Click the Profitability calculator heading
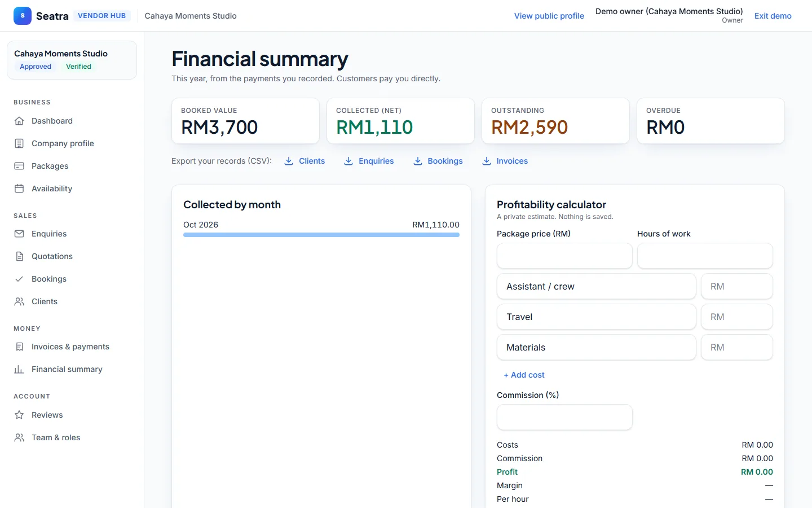The height and width of the screenshot is (508, 812). click(551, 204)
